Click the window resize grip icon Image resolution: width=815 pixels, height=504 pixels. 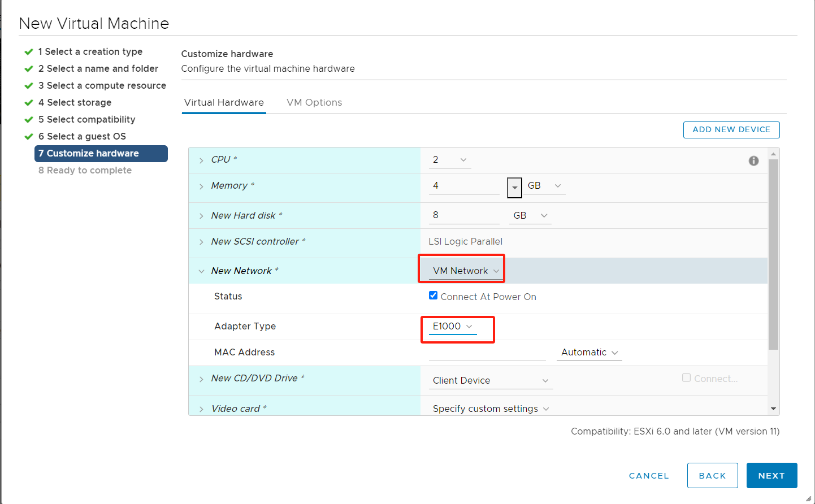808,498
